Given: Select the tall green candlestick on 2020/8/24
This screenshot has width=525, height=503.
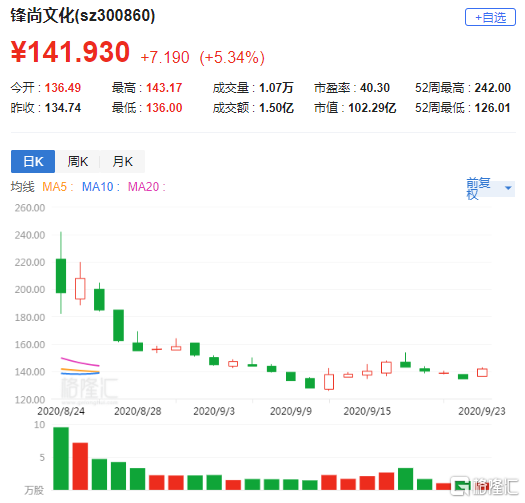Looking at the screenshot, I should tap(61, 276).
